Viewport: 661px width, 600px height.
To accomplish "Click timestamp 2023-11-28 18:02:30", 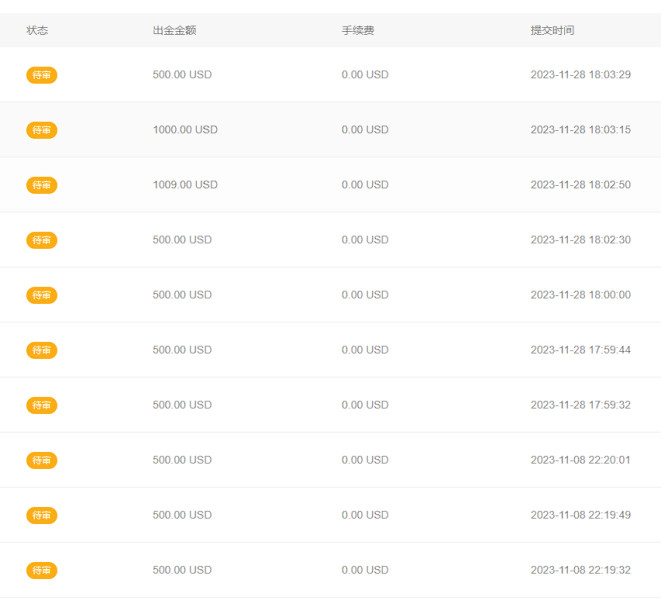I will point(580,239).
